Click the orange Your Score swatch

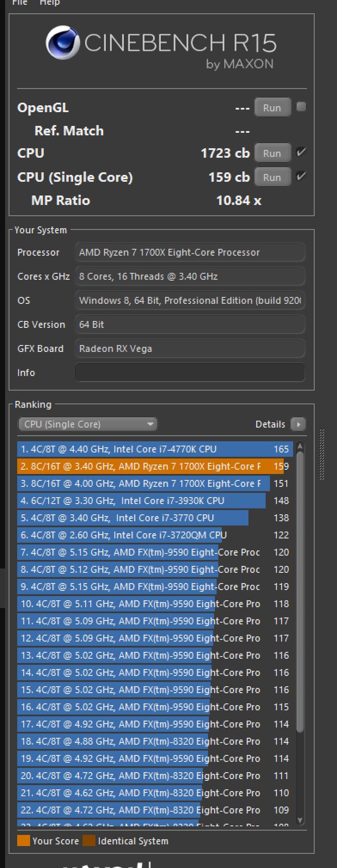23,841
